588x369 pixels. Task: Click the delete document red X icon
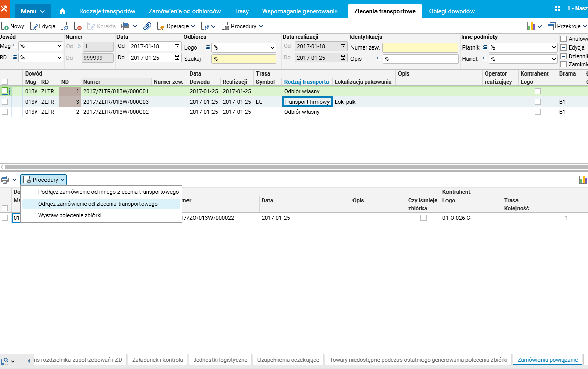pos(78,26)
